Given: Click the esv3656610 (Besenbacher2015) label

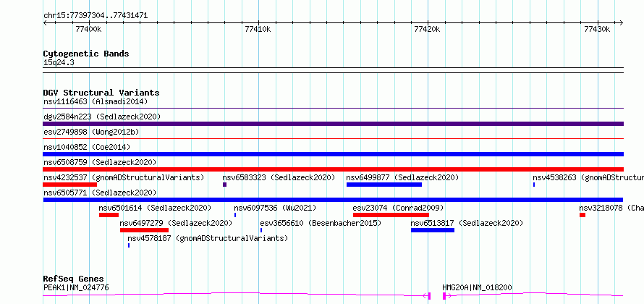Looking at the screenshot, I should click(x=321, y=223).
